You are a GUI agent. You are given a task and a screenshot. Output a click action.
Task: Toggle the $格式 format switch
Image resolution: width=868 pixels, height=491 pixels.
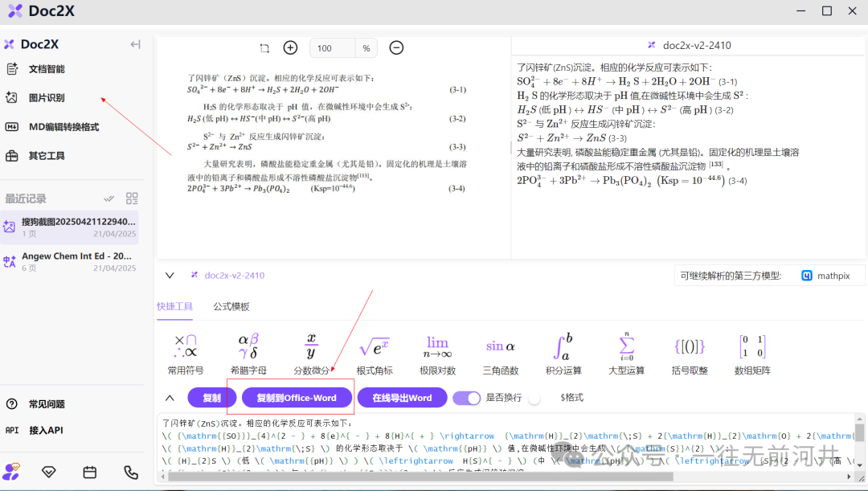coord(535,398)
